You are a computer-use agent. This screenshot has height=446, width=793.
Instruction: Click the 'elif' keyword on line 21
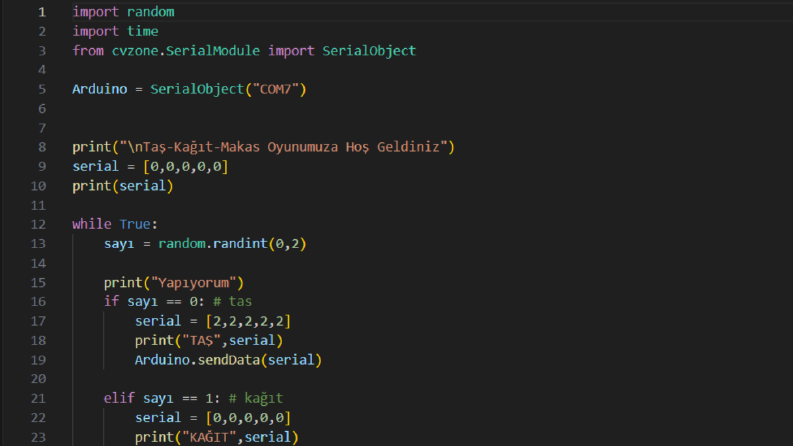tap(119, 398)
